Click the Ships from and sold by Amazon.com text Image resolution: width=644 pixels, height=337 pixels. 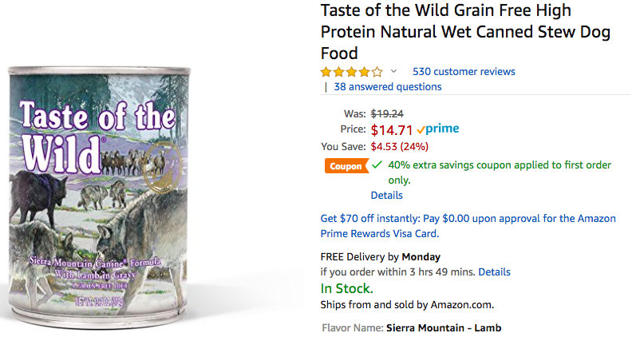coord(407,303)
